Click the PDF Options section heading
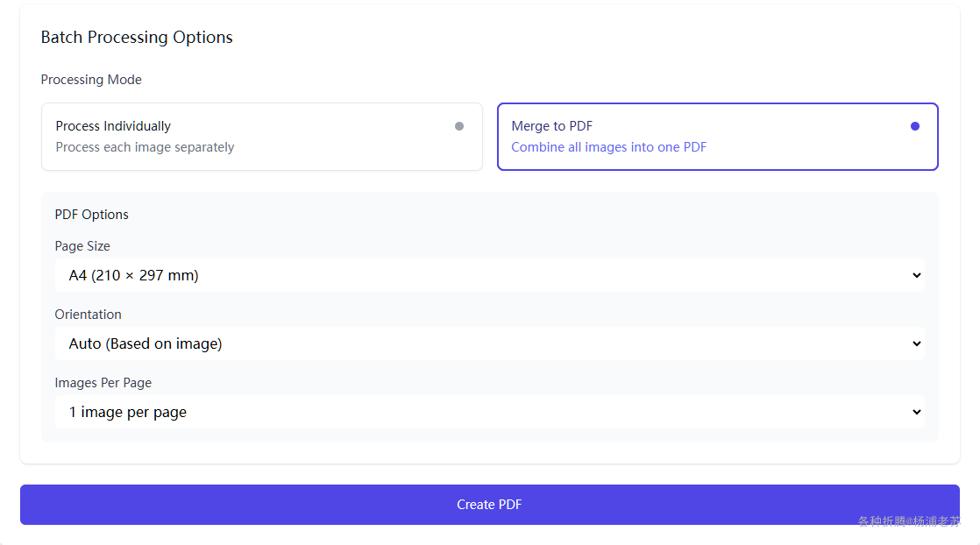The image size is (980, 545). point(91,215)
